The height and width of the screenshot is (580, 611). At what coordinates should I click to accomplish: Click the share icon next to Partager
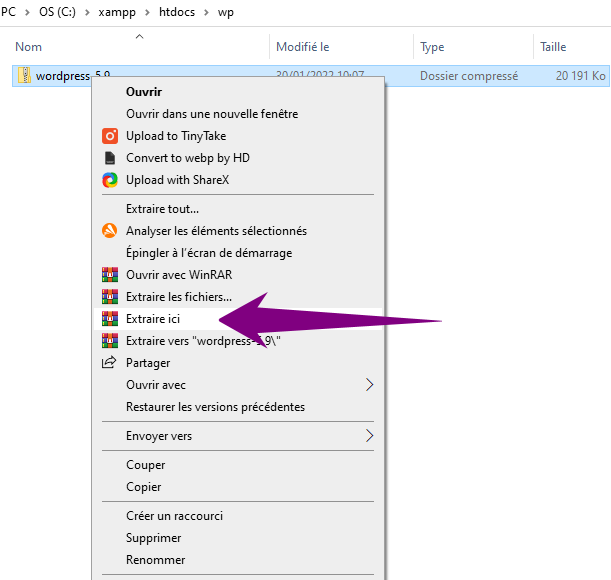point(110,363)
